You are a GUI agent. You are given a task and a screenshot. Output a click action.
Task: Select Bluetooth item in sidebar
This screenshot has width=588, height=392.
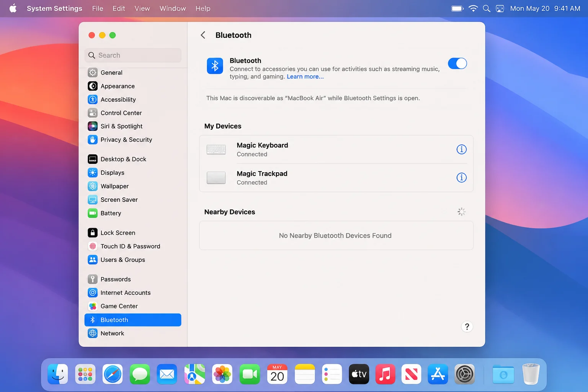[133, 320]
